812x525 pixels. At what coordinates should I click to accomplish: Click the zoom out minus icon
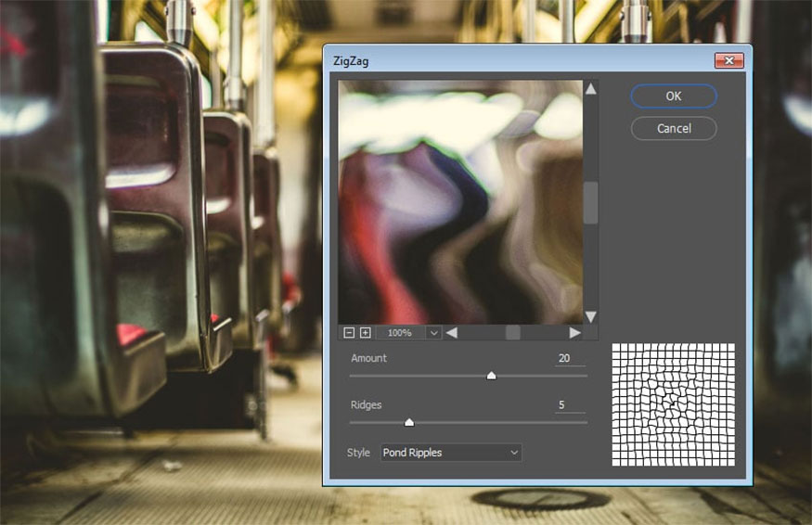(x=349, y=332)
